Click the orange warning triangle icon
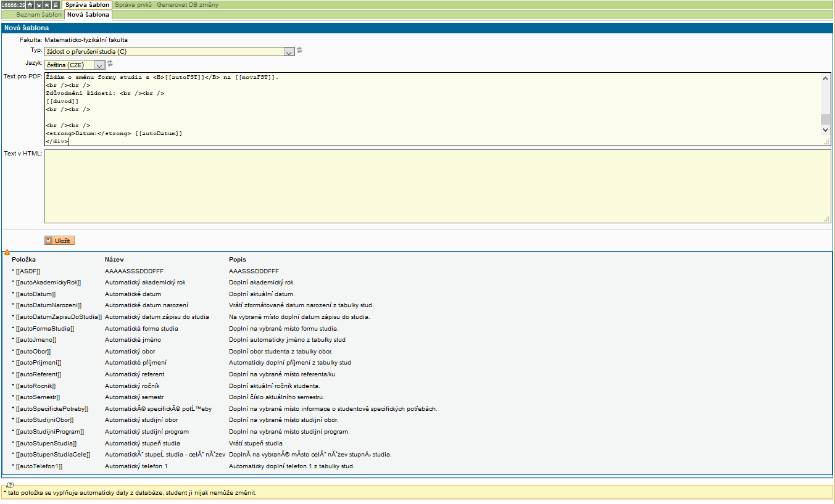 [x=7, y=252]
